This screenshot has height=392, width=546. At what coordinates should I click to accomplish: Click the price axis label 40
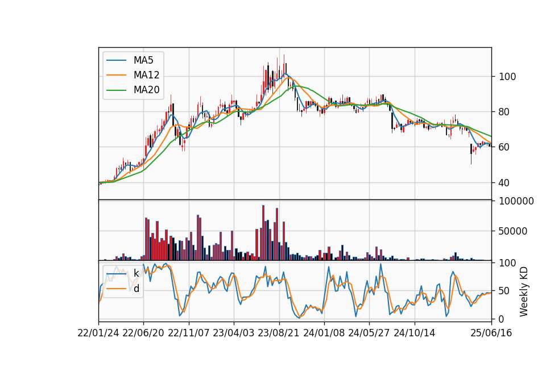(x=504, y=182)
